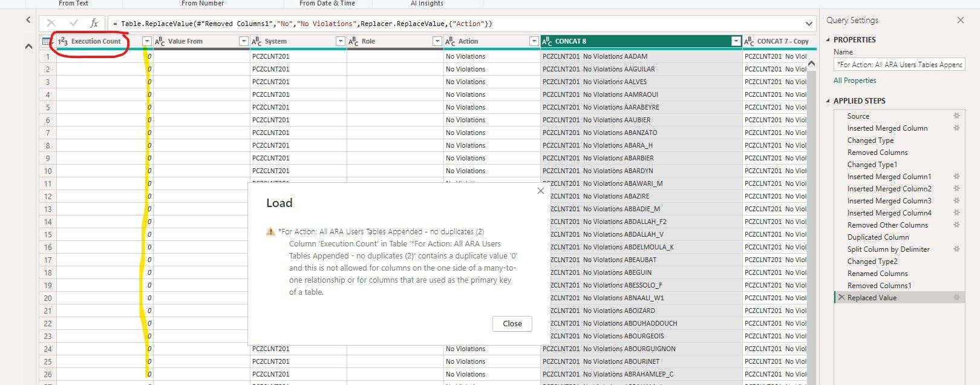Select the Source applied step
The image size is (980, 385).
(858, 116)
